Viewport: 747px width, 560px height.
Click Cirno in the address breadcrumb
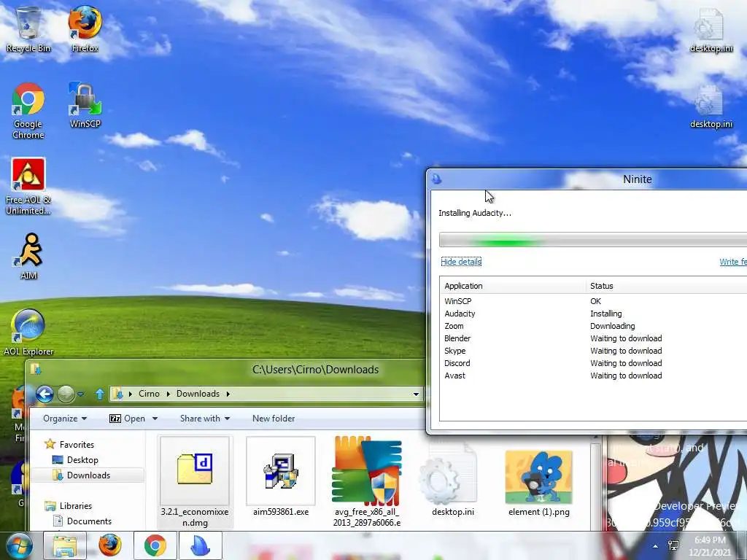click(x=149, y=394)
